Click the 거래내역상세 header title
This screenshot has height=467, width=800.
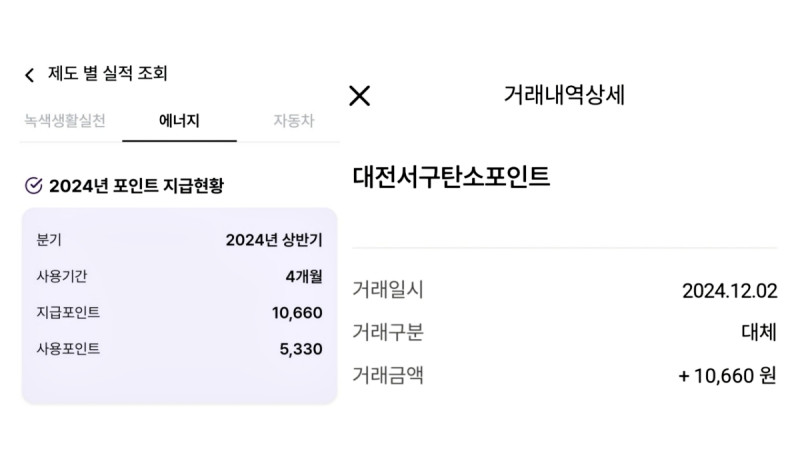564,95
